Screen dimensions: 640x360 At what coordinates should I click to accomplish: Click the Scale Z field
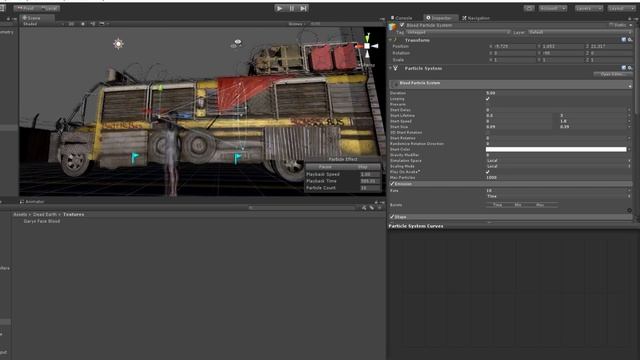[611, 60]
